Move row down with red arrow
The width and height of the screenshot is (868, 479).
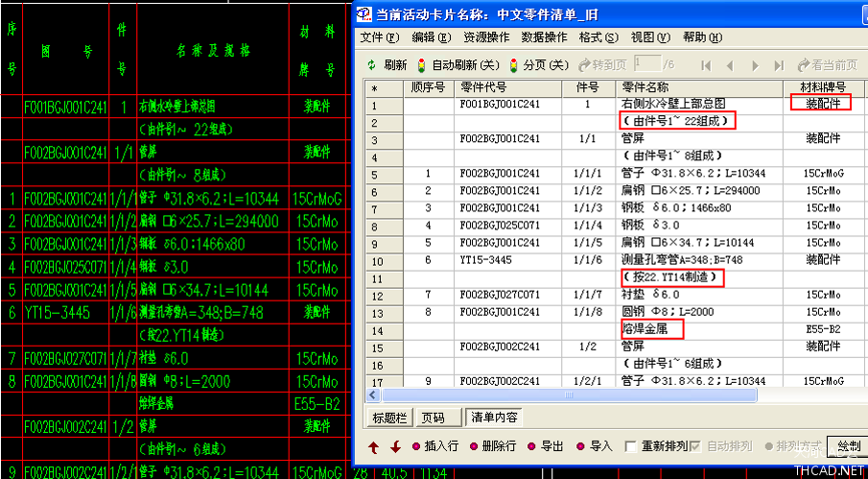pos(394,446)
